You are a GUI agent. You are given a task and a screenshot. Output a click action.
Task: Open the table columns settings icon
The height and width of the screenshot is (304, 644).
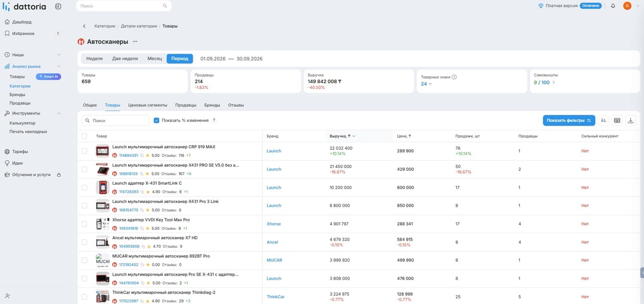(617, 120)
